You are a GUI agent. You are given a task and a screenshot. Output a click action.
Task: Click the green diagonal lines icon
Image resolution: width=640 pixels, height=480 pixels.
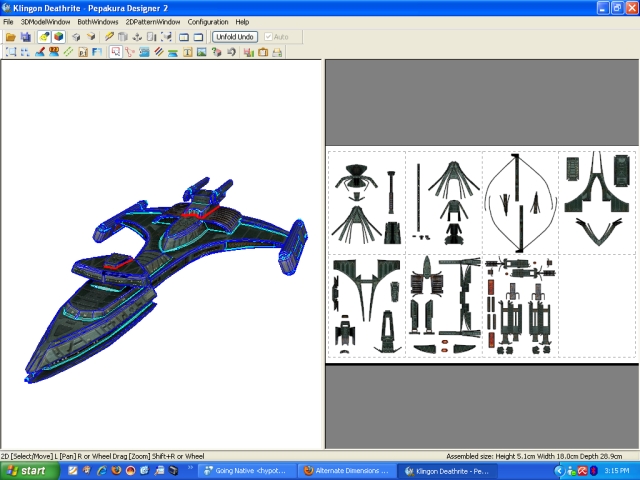click(x=68, y=52)
